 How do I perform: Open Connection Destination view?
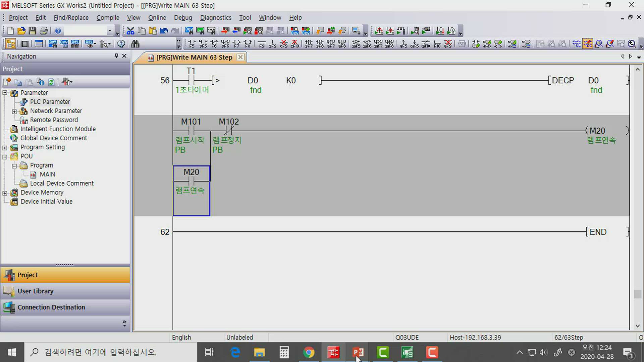pos(65,307)
